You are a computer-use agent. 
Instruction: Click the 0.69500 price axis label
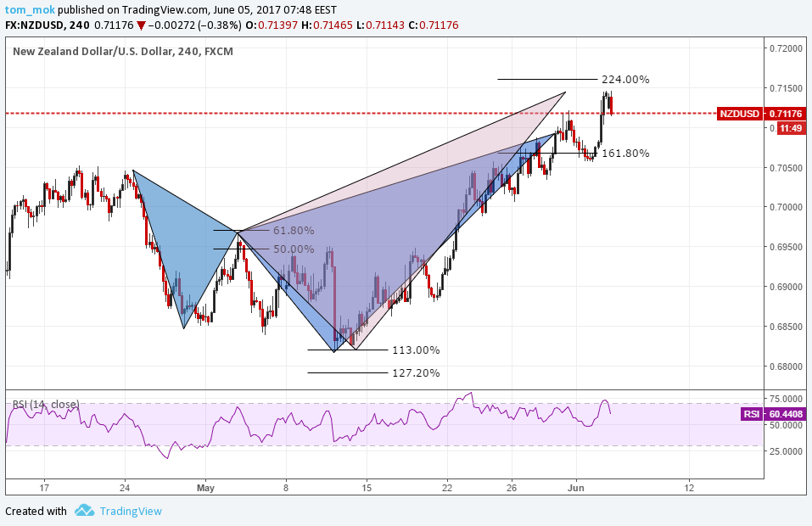point(786,247)
